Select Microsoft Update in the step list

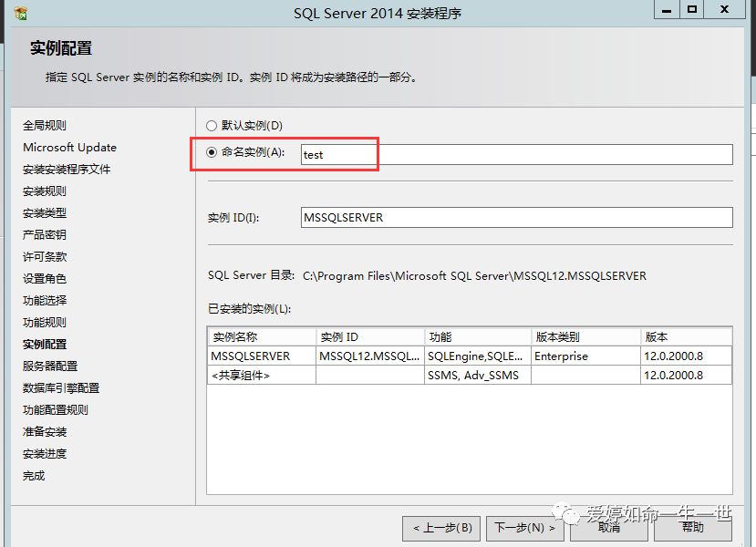[x=69, y=148]
